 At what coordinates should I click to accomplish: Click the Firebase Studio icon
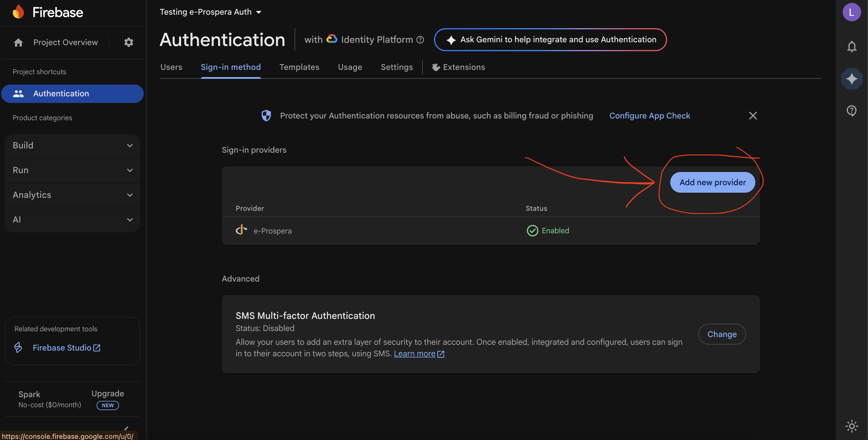coord(18,348)
